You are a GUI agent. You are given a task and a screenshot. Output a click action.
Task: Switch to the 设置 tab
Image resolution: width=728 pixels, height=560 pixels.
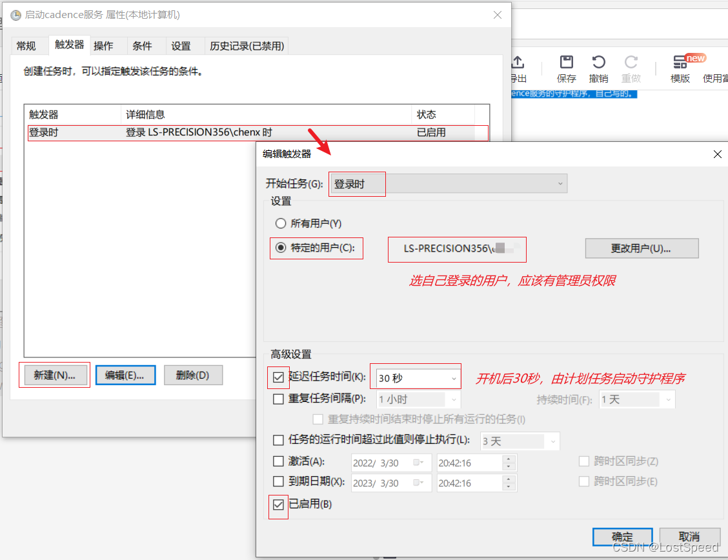tap(181, 45)
